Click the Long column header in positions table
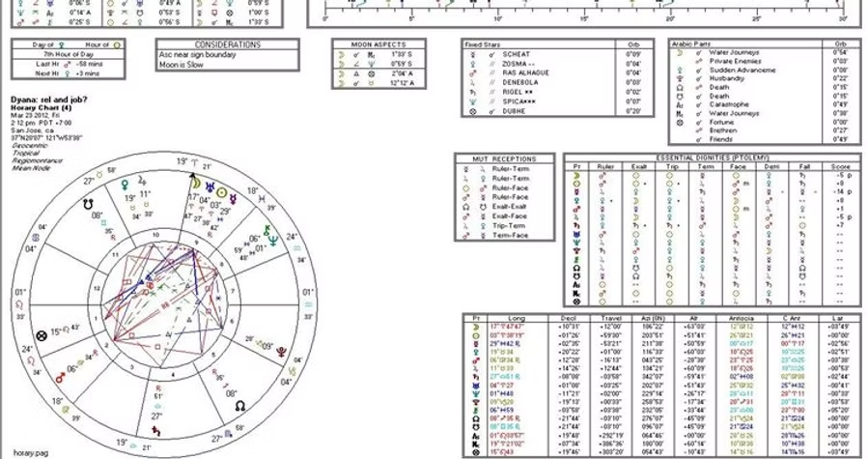Viewport: 868px width, 459px height. tap(516, 319)
